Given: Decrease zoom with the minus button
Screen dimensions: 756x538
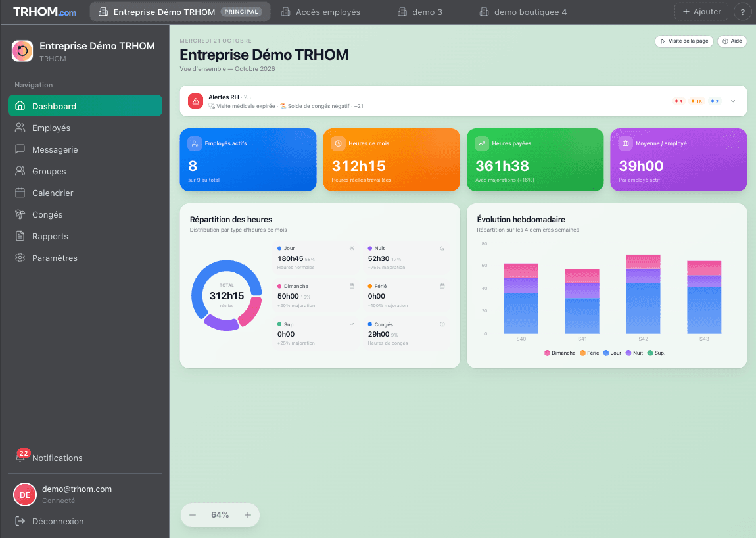Looking at the screenshot, I should pos(193,515).
